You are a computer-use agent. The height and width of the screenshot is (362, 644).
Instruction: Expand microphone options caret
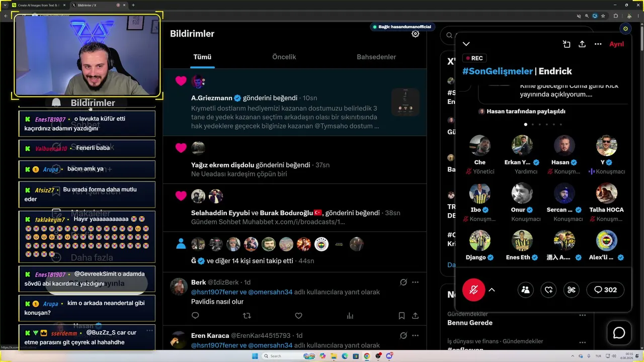coord(492,290)
